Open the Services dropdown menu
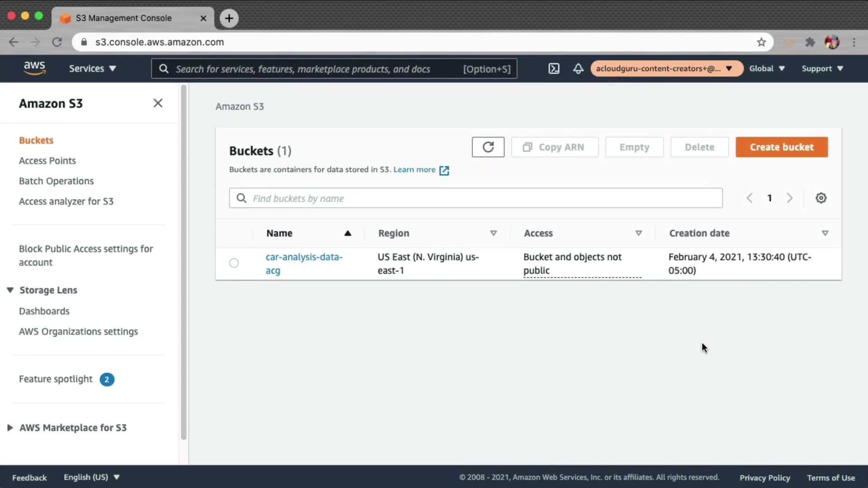The height and width of the screenshot is (488, 868). (x=92, y=69)
